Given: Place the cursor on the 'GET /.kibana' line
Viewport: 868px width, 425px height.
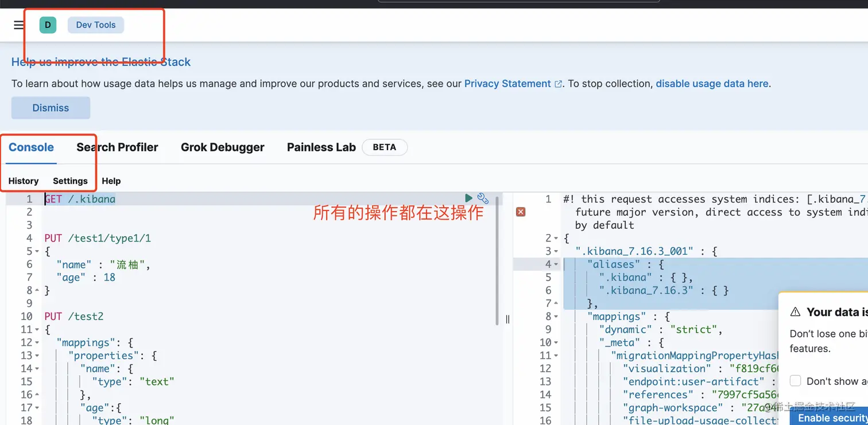Looking at the screenshot, I should click(80, 200).
